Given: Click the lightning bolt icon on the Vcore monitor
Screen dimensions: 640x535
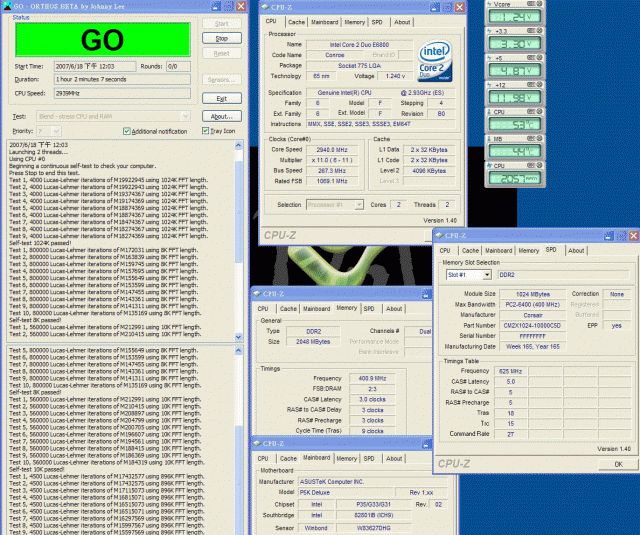Looking at the screenshot, I should pos(489,4).
